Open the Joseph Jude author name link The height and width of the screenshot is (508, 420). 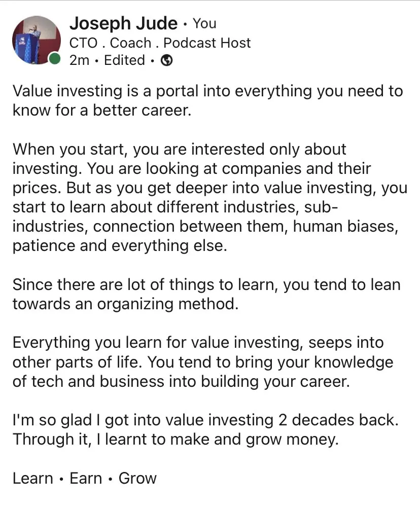click(x=123, y=23)
